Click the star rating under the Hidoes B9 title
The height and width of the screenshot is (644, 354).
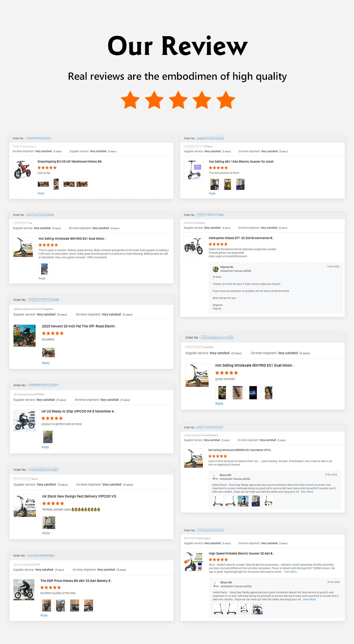click(x=51, y=588)
